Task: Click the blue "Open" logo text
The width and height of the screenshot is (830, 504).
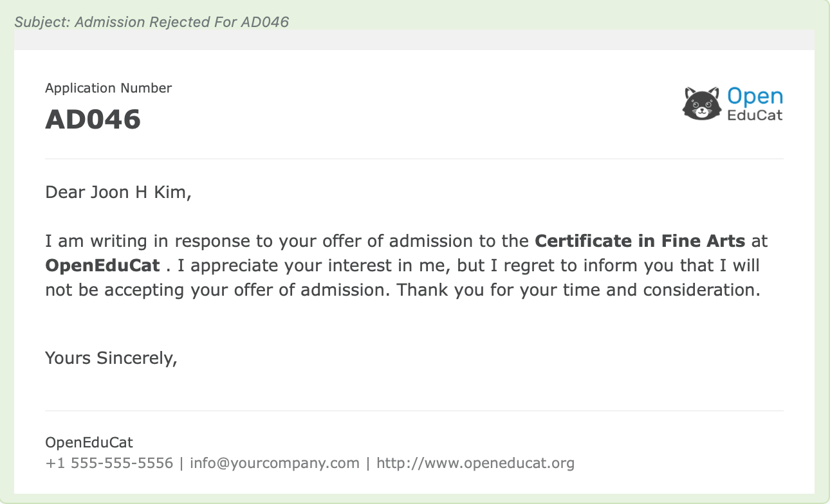Action: (x=755, y=96)
